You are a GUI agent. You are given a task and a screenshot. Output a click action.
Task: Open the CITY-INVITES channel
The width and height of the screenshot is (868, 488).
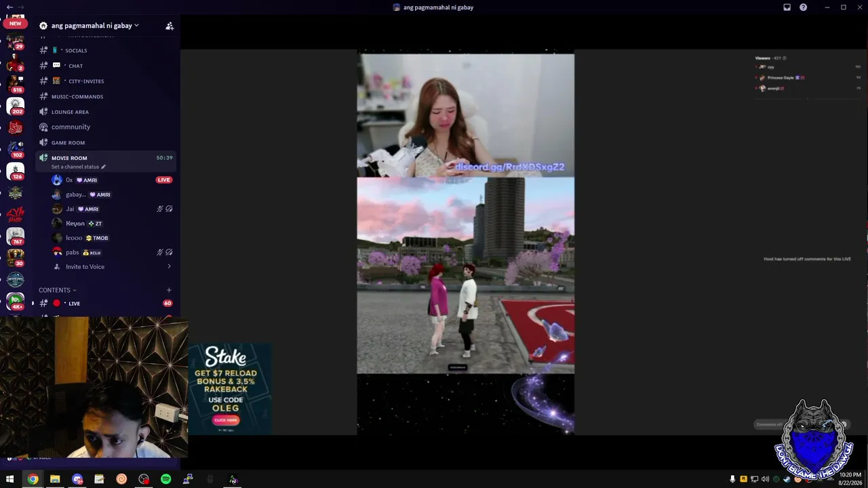click(106, 81)
